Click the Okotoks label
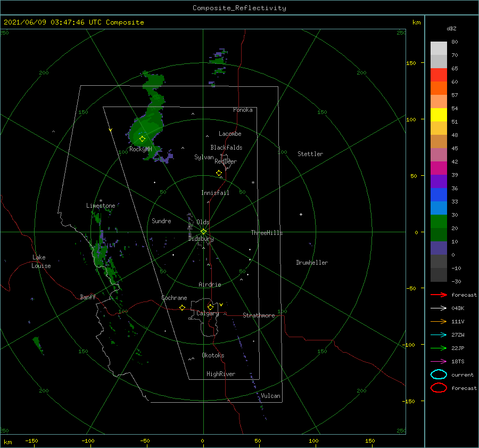Image resolution: width=479 pixels, height=448 pixels. tap(213, 355)
